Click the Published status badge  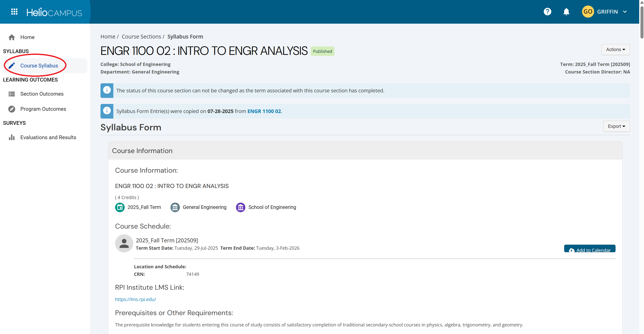coord(322,51)
